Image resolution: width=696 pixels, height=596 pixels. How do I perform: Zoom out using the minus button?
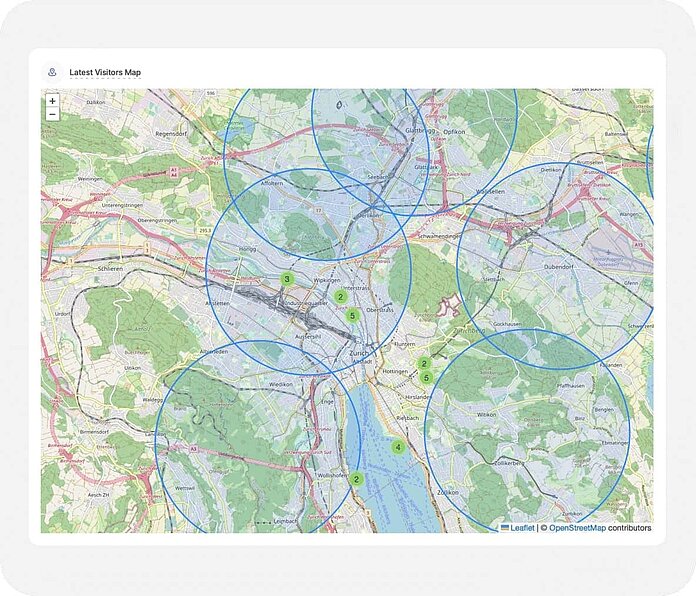(x=52, y=115)
